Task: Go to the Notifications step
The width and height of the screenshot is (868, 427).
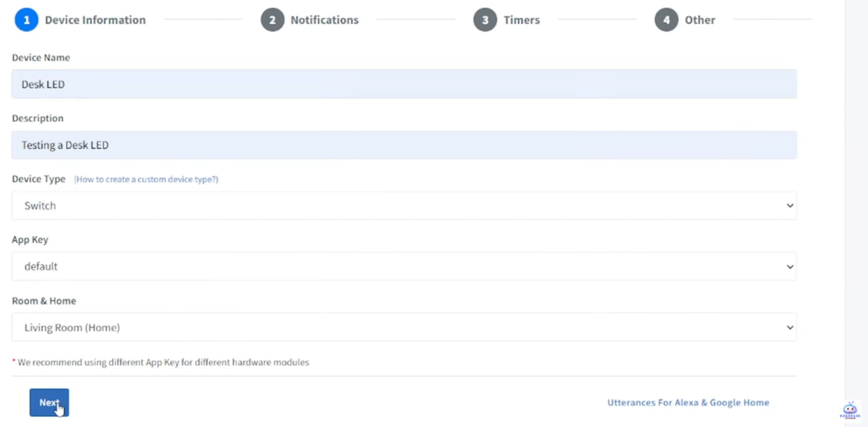Action: click(x=324, y=20)
